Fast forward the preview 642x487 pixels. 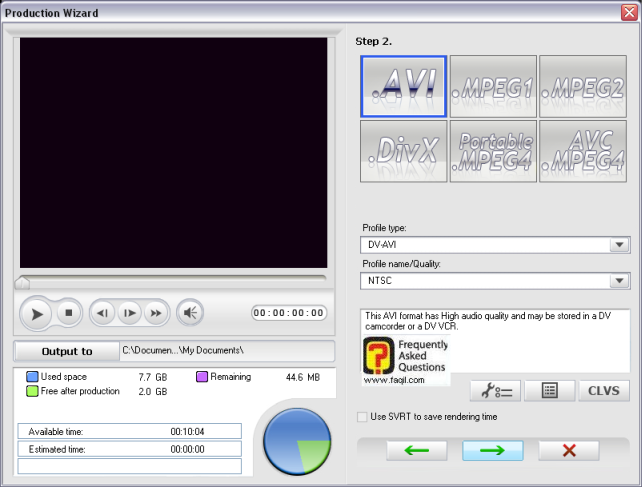(x=156, y=313)
